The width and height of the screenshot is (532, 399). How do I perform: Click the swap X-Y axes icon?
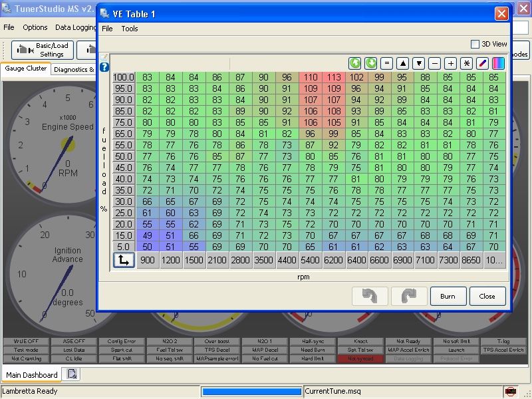pyautogui.click(x=123, y=260)
